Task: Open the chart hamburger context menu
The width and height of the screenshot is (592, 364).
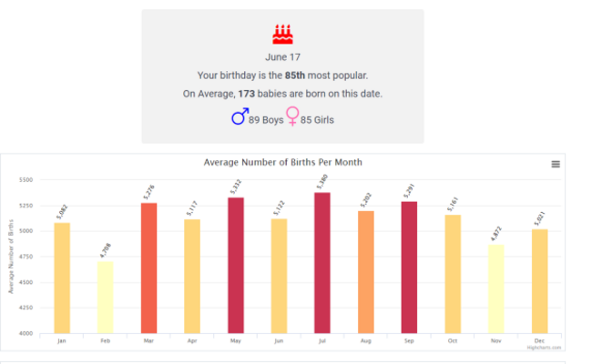Action: (556, 164)
